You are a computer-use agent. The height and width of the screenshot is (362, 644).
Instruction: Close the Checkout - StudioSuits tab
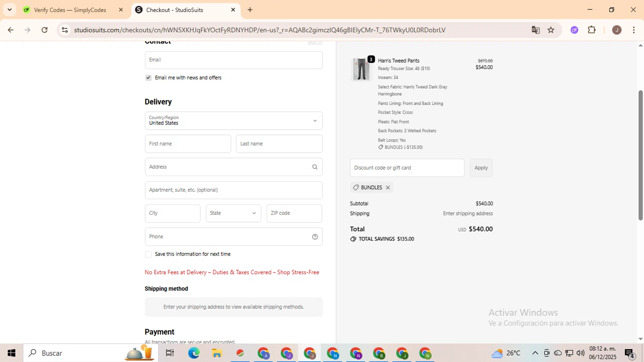click(x=233, y=10)
